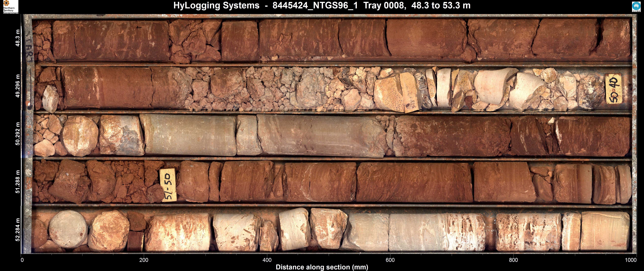Click the handwritten START marking on the tray edge
This screenshot has height=271, width=644.
(x=29, y=47)
